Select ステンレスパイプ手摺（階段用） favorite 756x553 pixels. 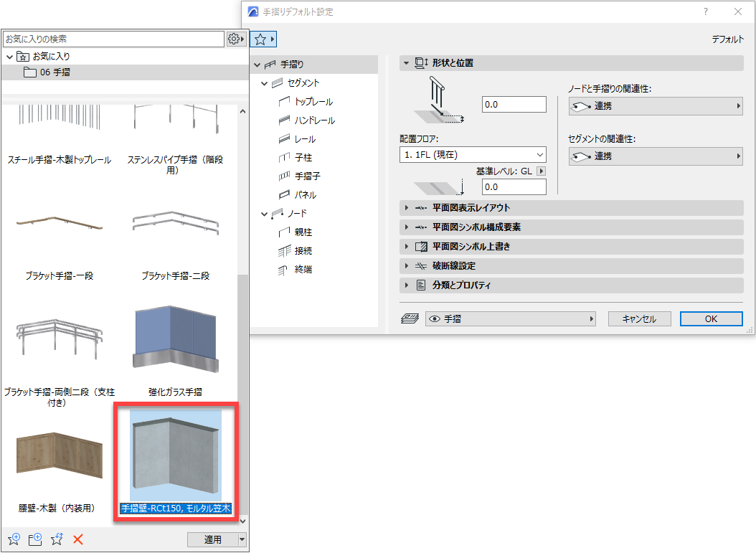tap(175, 140)
